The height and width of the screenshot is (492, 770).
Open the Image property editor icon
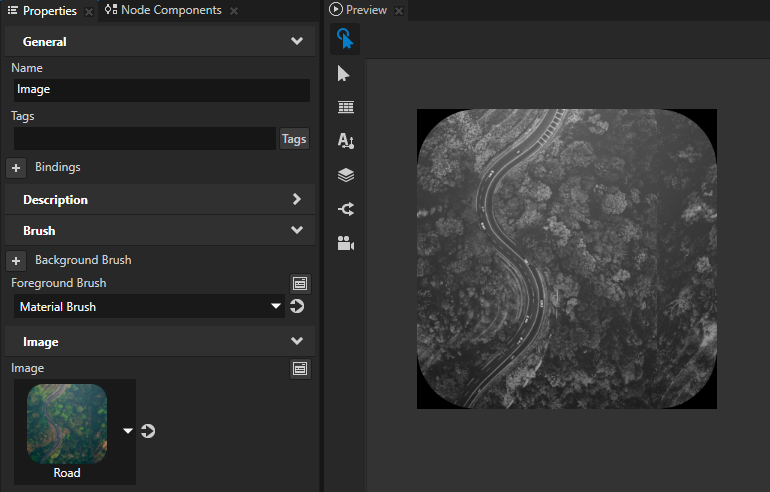tap(299, 368)
